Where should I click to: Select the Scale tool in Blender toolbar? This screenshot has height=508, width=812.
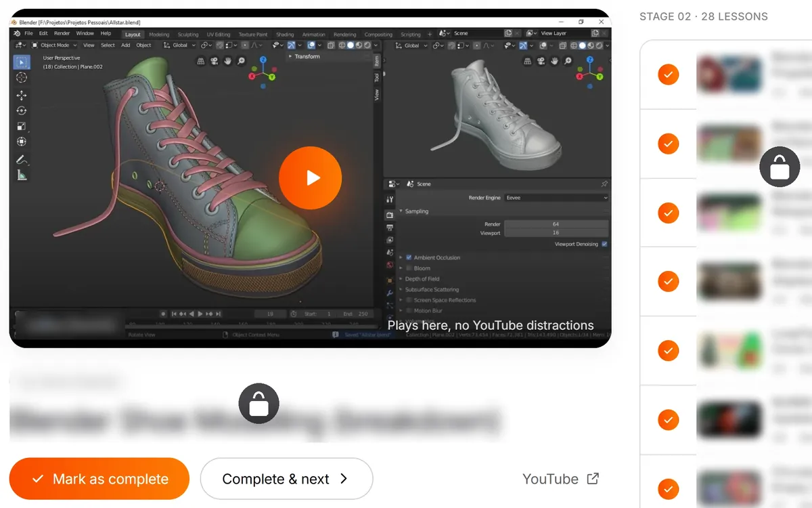click(22, 126)
